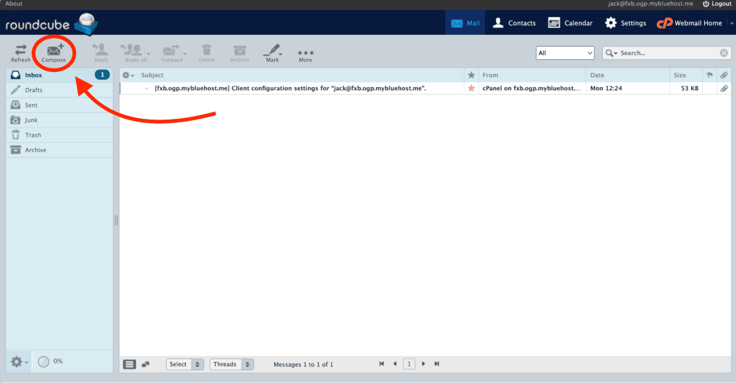
Task: Open the Archive folder in sidebar
Action: click(x=59, y=150)
